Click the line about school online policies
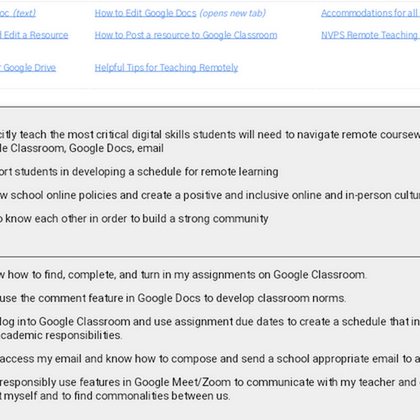420x420 pixels. click(x=210, y=195)
